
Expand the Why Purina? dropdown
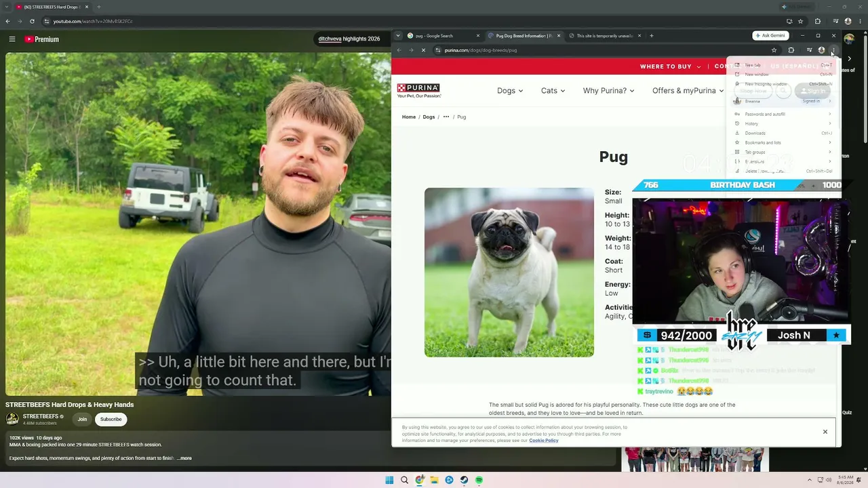click(608, 91)
